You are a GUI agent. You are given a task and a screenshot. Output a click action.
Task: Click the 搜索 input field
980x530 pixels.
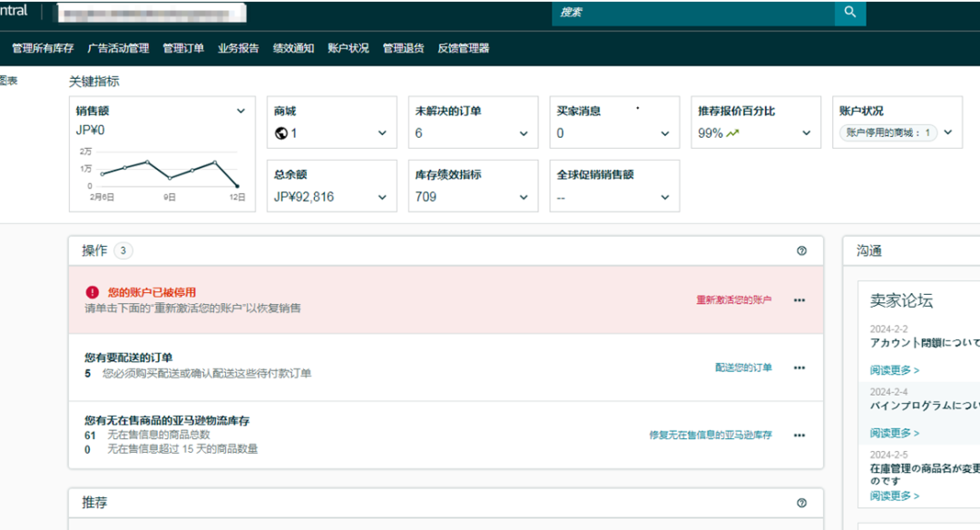(693, 12)
